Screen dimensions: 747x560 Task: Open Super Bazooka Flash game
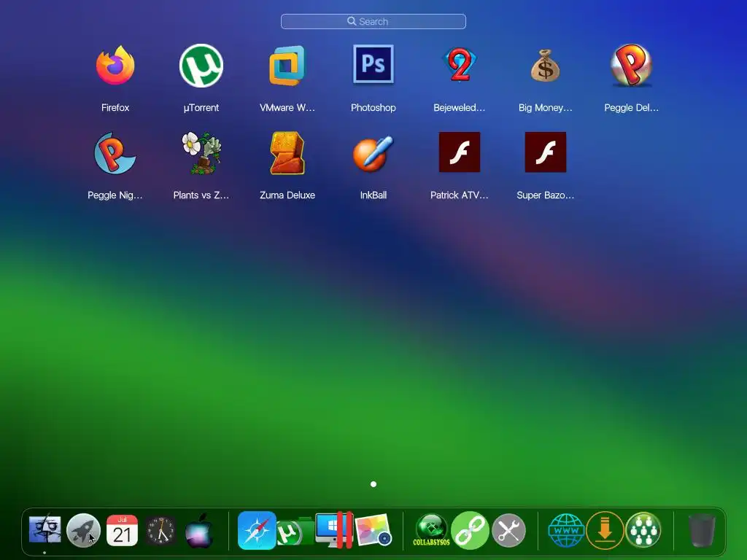[x=546, y=152]
